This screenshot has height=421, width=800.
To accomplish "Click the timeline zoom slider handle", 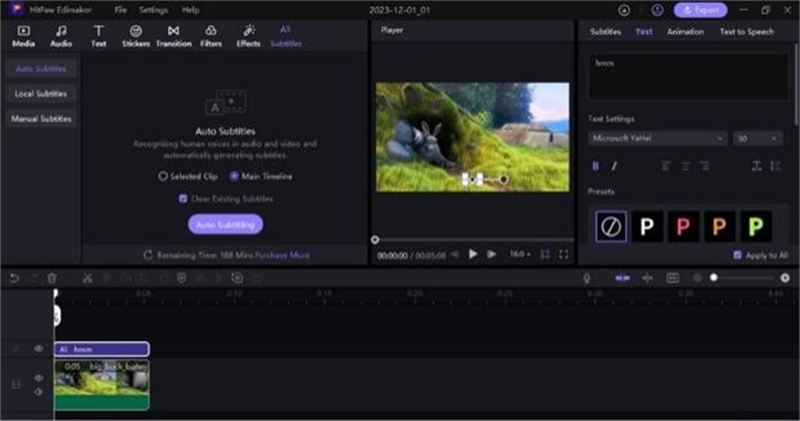I will click(714, 278).
